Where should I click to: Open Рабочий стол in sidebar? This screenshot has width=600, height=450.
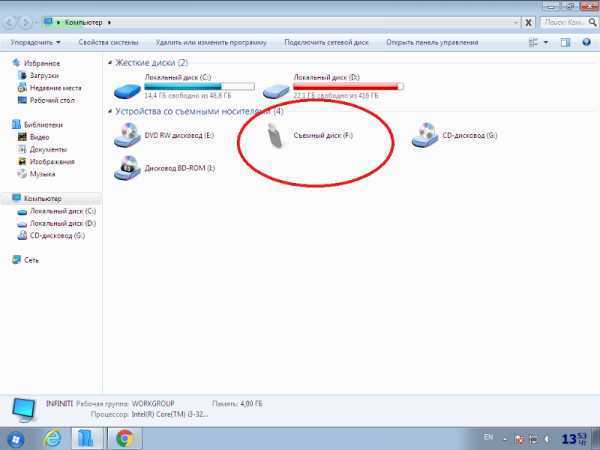[x=52, y=100]
